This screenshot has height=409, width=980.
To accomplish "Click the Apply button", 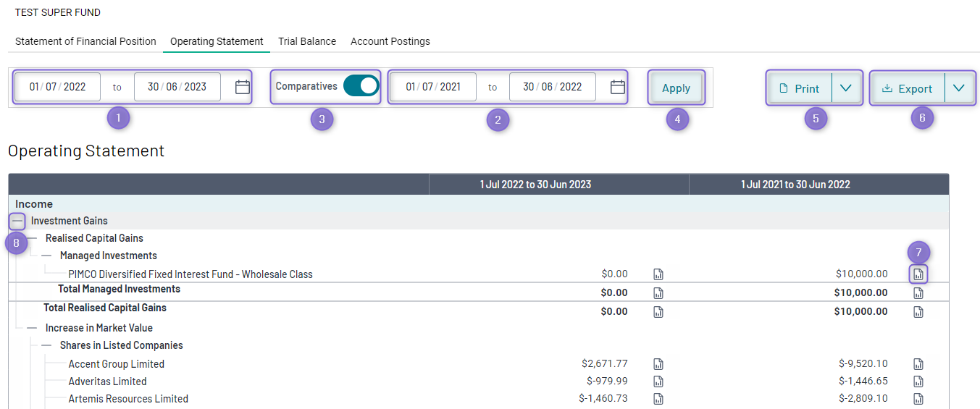I will [676, 88].
